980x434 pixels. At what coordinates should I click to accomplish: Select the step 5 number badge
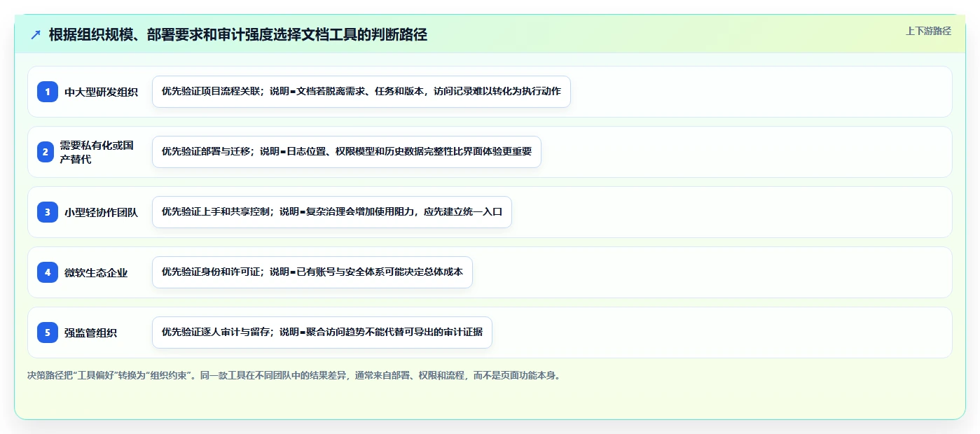[x=48, y=332]
